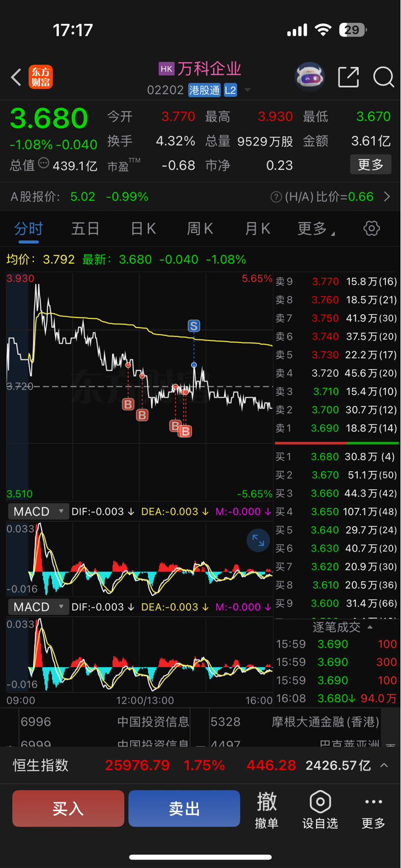Tap the 港股通 badge
The height and width of the screenshot is (868, 401).
(x=204, y=90)
